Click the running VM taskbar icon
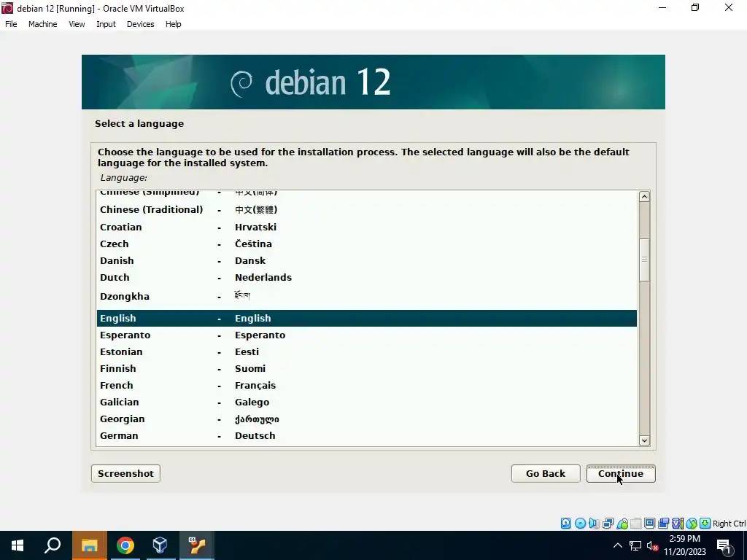 tap(196, 545)
